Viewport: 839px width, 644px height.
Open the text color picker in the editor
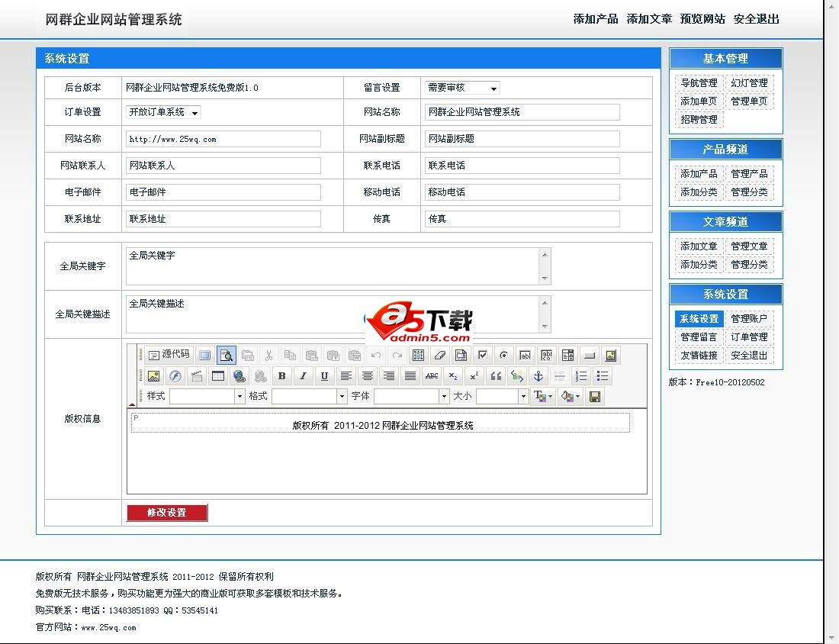point(542,395)
